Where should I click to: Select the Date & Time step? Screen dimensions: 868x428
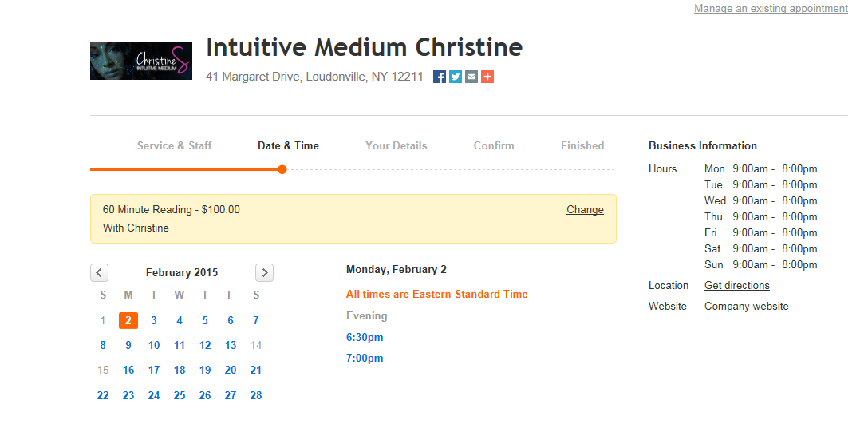289,146
